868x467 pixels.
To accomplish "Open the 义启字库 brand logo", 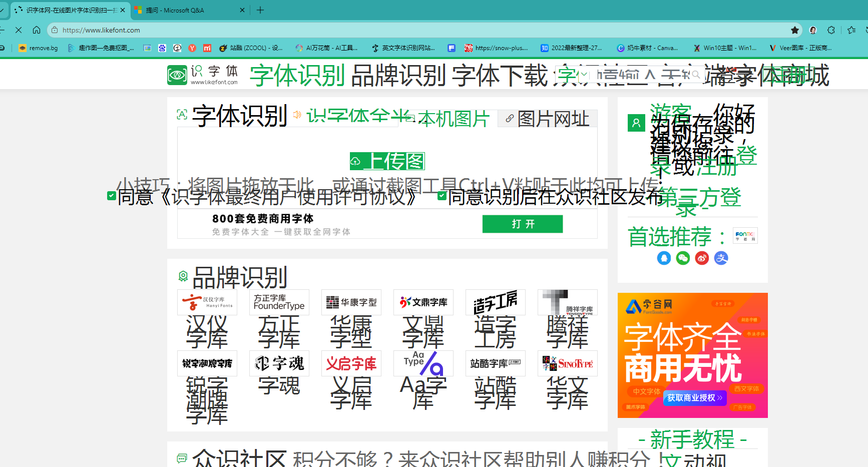I will pos(351,363).
